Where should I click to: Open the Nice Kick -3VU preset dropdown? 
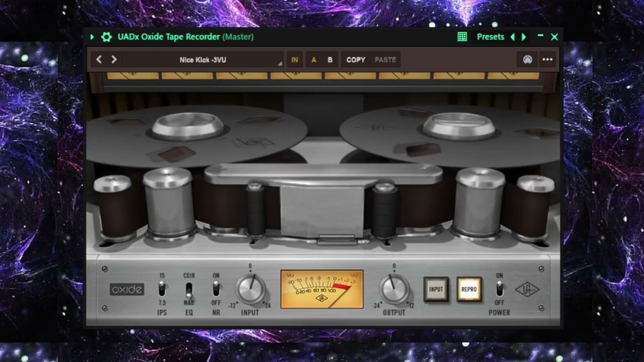click(x=203, y=60)
